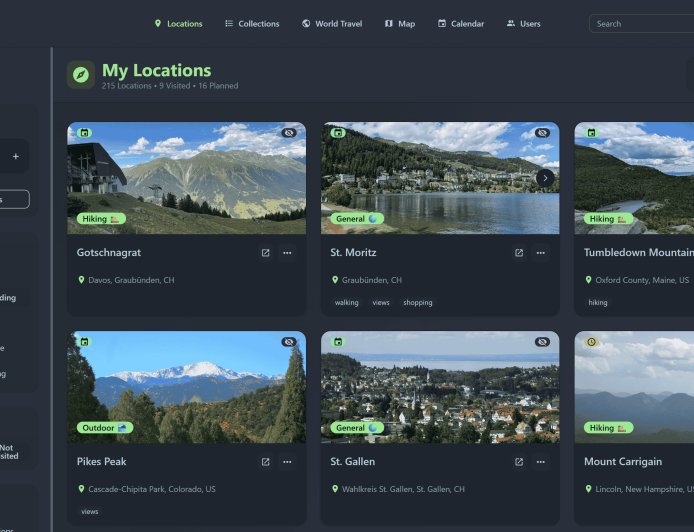
Task: Click Hiking badge on Tumbledown Mountain card
Action: coord(609,219)
